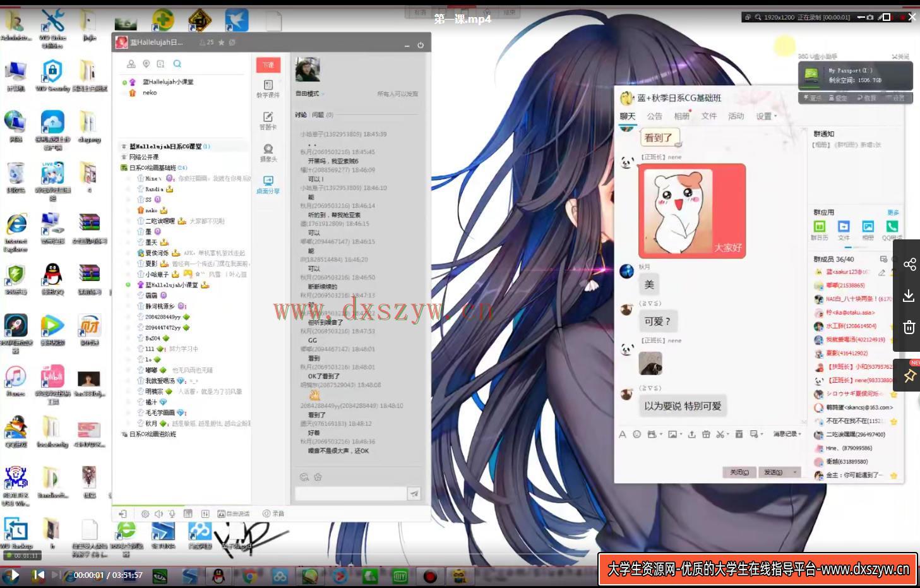
Task: Toggle the microphone icon in classroom bar
Action: pos(172,513)
